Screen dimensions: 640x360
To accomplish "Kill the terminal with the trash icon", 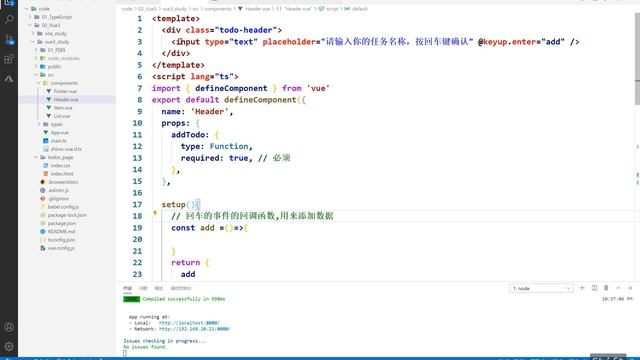I will click(606, 288).
